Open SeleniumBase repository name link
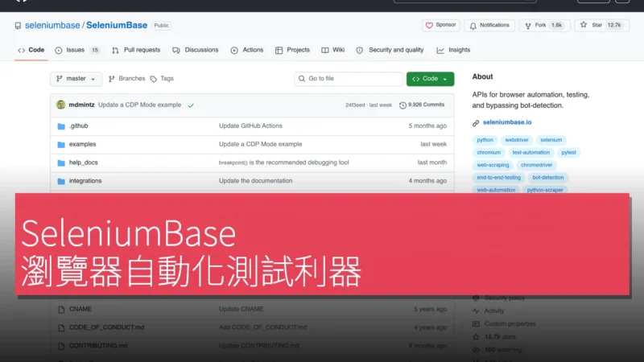 pyautogui.click(x=117, y=26)
